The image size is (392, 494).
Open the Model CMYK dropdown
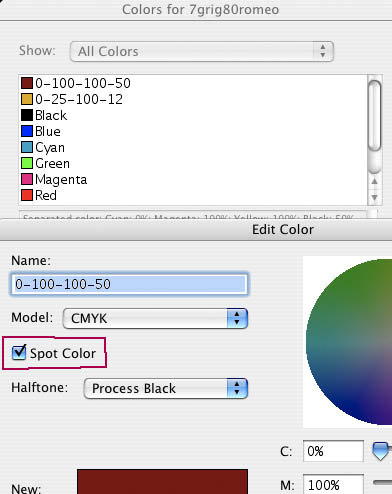pyautogui.click(x=155, y=318)
